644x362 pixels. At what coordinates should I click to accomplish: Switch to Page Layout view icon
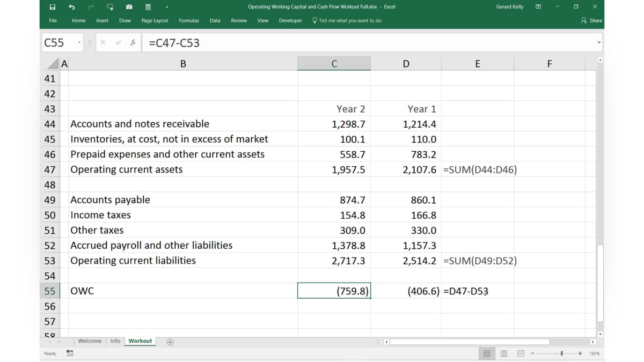click(x=504, y=353)
